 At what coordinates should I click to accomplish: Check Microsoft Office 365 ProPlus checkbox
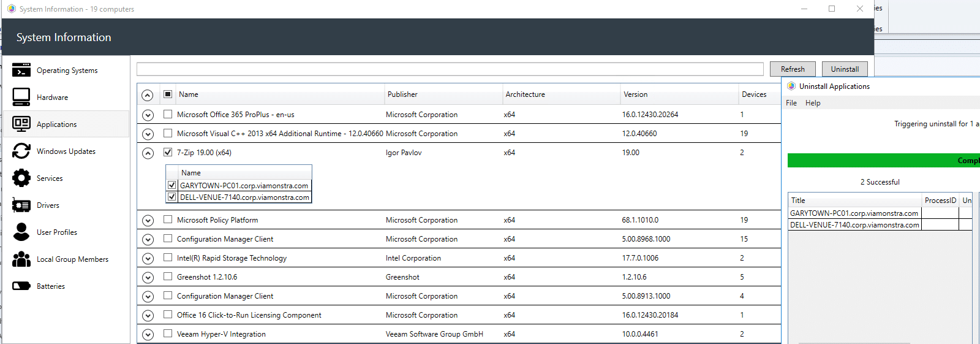click(x=168, y=114)
